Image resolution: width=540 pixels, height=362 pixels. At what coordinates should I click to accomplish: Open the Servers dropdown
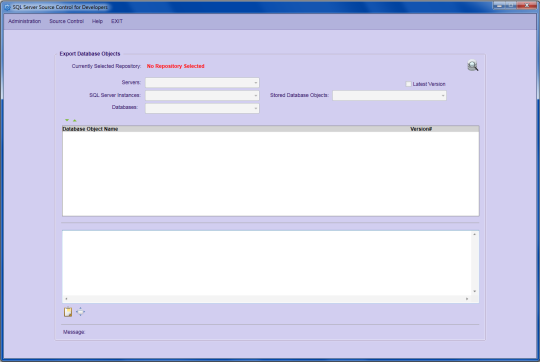[202, 83]
